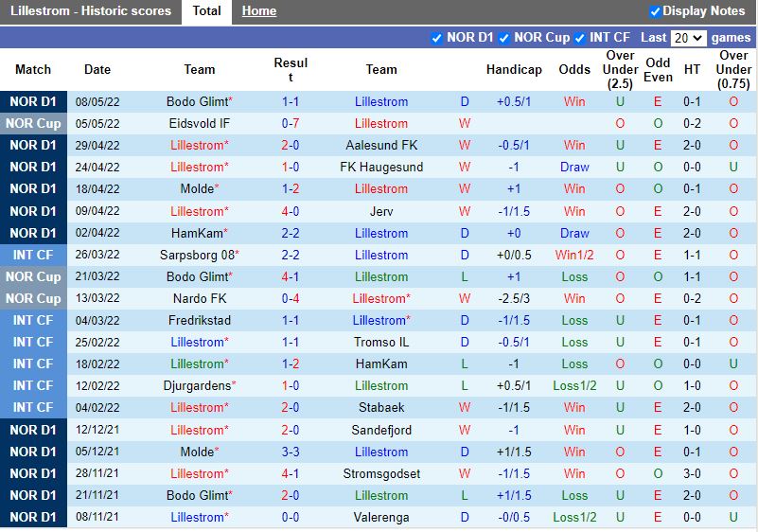Image resolution: width=758 pixels, height=532 pixels.
Task: Click the Odds column header
Action: point(574,70)
